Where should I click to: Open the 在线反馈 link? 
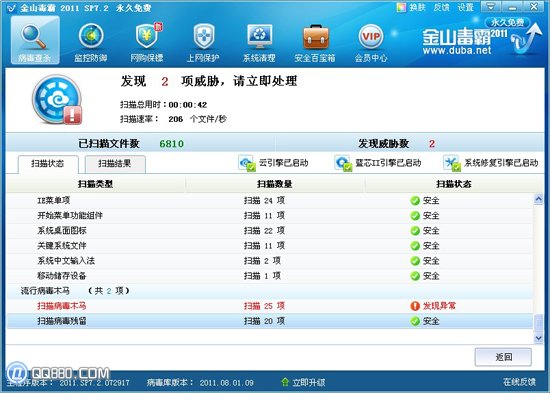coord(519,381)
